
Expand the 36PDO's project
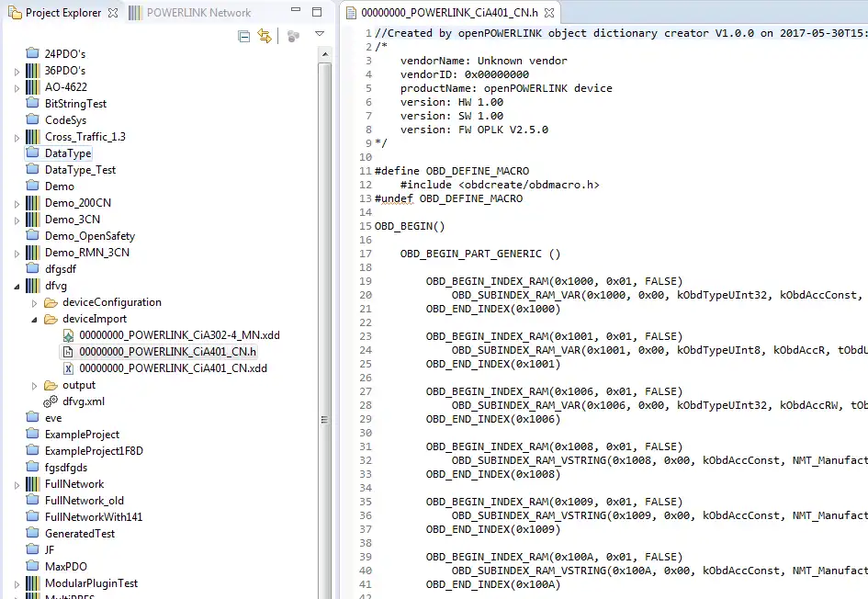pyautogui.click(x=17, y=72)
